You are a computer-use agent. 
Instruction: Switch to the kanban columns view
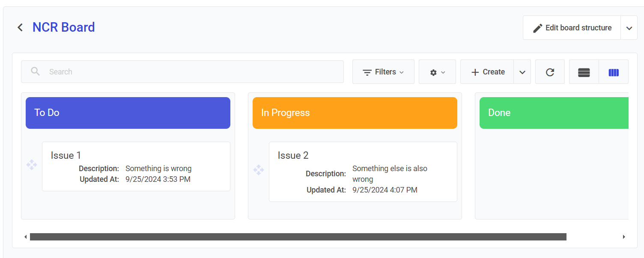coord(614,72)
